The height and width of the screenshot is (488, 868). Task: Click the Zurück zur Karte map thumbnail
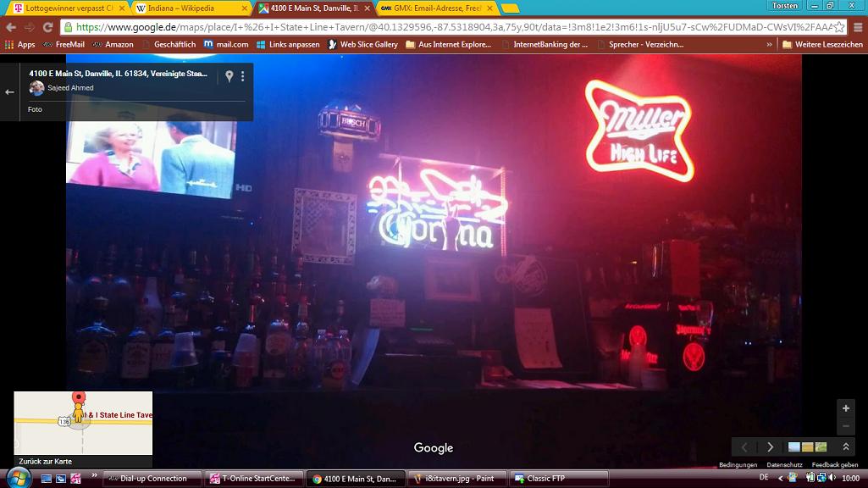click(x=83, y=428)
